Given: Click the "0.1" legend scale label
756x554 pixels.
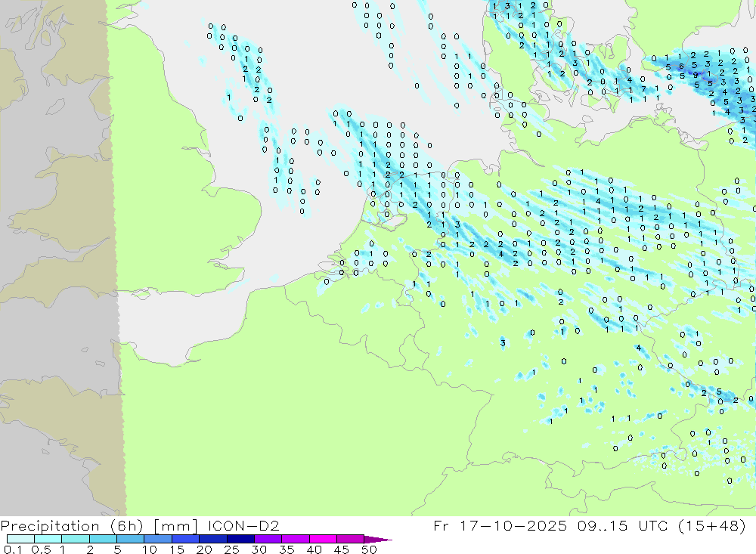Looking at the screenshot, I should [x=13, y=549].
